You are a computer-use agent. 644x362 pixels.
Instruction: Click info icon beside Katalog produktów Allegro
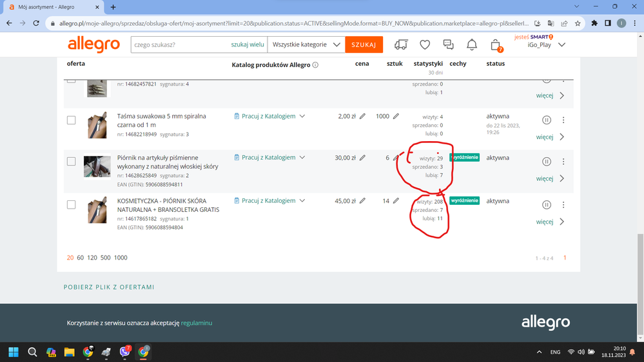click(315, 65)
